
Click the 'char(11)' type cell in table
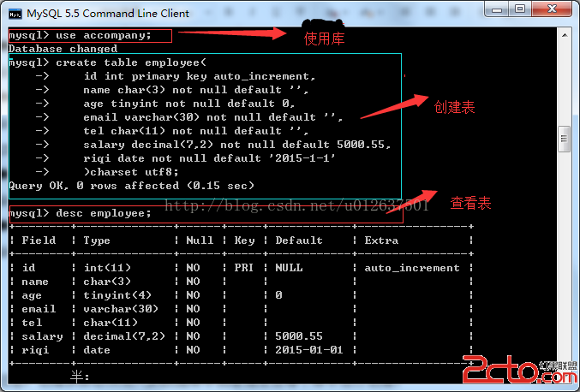coord(111,323)
